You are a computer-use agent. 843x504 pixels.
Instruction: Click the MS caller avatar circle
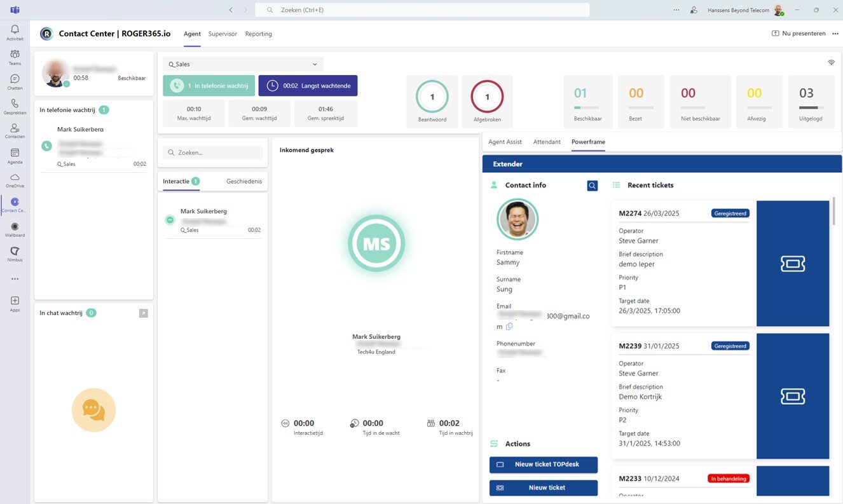pyautogui.click(x=376, y=243)
